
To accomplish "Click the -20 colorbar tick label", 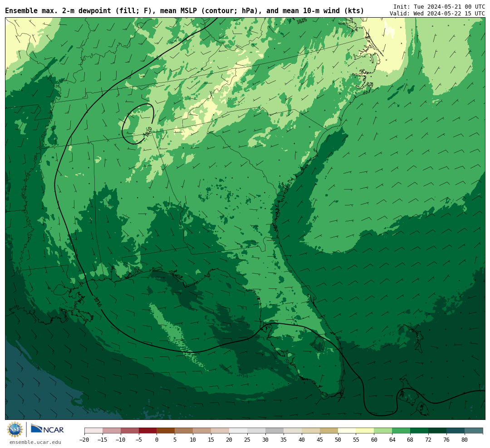I will click(84, 440).
